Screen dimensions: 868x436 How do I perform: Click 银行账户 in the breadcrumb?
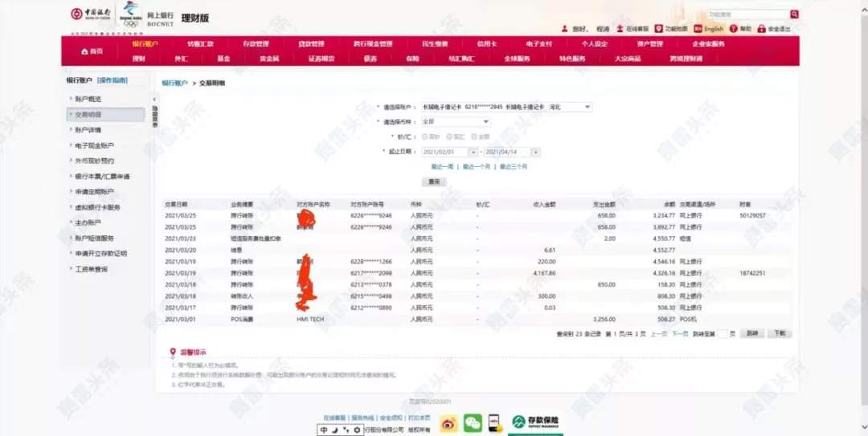coord(174,83)
